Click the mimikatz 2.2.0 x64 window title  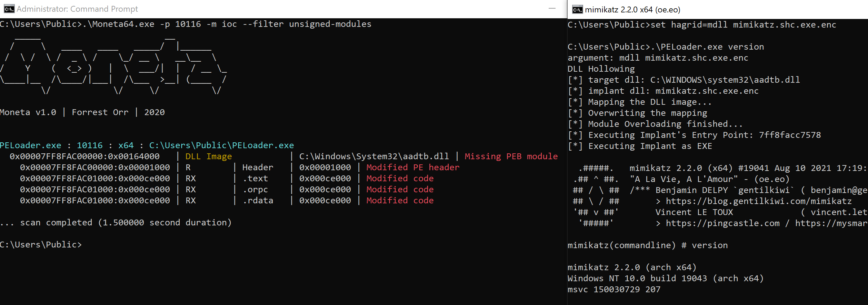click(x=632, y=10)
